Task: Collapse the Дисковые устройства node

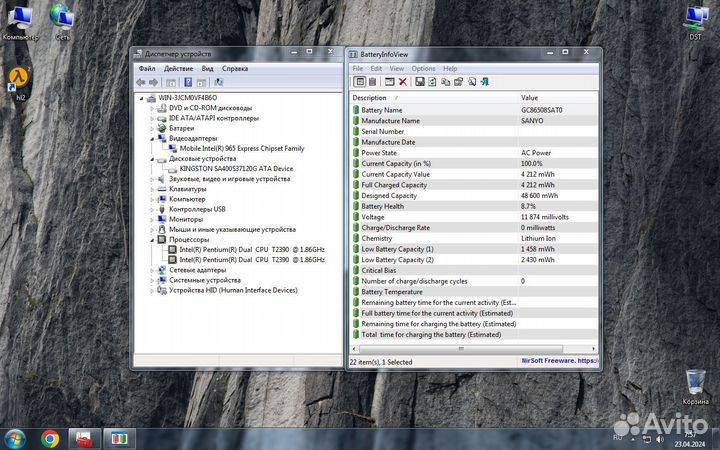Action: [x=152, y=159]
